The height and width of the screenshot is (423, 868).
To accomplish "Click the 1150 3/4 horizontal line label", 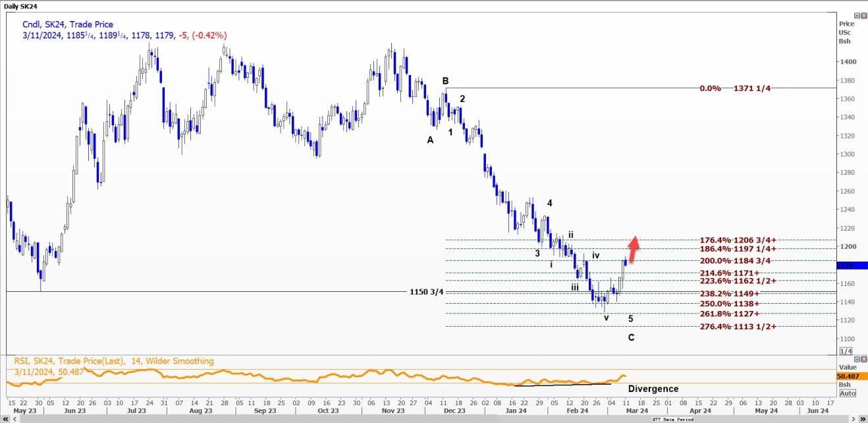I will (426, 292).
